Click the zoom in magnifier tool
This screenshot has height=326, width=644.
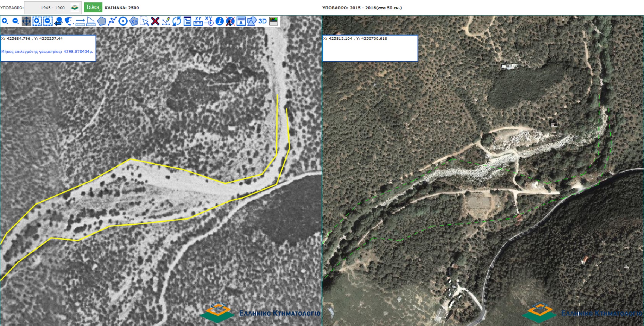click(x=5, y=21)
